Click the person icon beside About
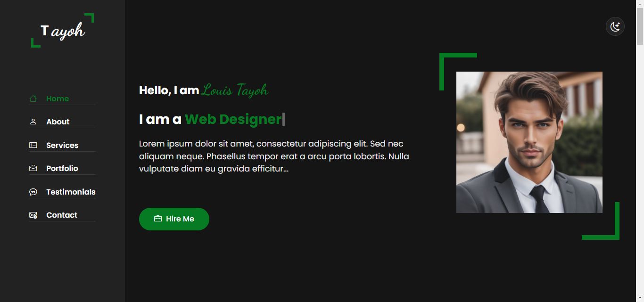The image size is (644, 302). (x=33, y=122)
